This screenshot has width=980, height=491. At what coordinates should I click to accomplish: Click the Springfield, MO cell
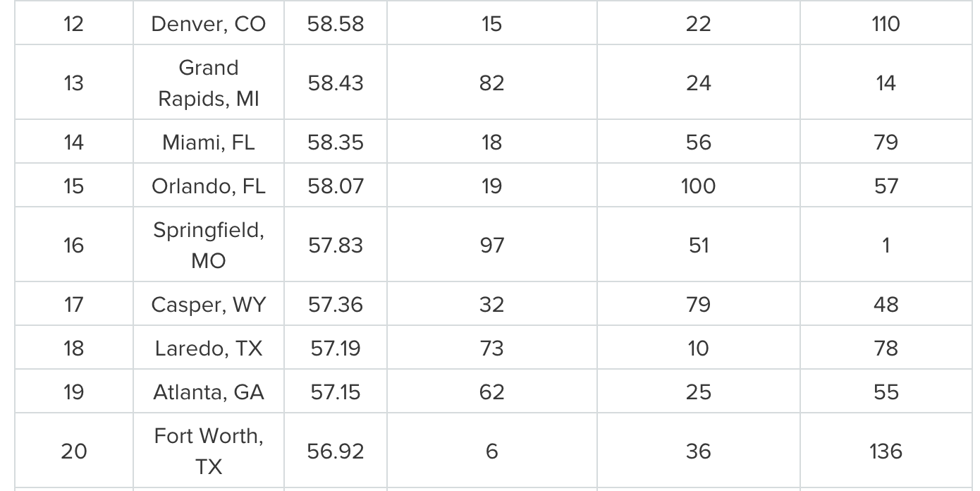[208, 245]
